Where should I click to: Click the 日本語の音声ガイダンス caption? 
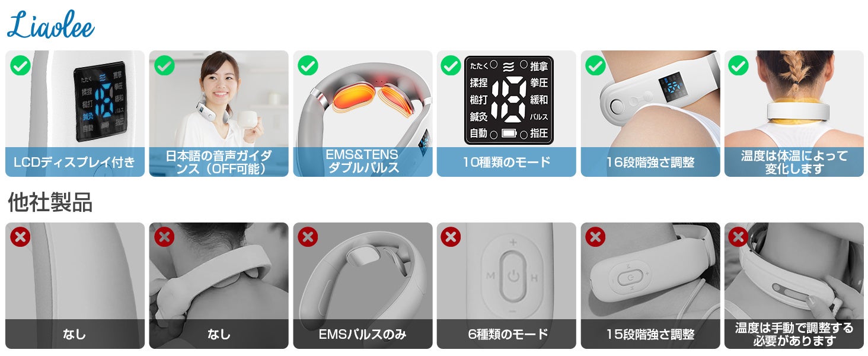pos(219,162)
